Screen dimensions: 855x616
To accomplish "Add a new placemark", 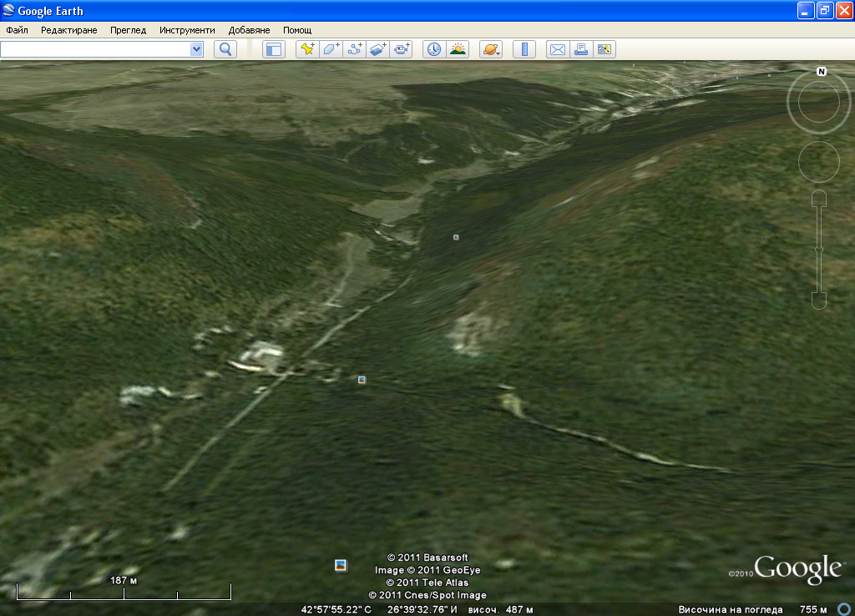I will point(308,49).
